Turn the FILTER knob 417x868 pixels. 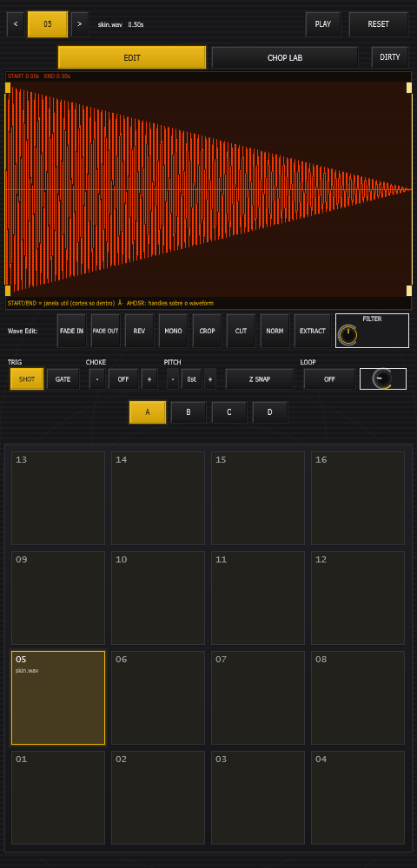347,335
